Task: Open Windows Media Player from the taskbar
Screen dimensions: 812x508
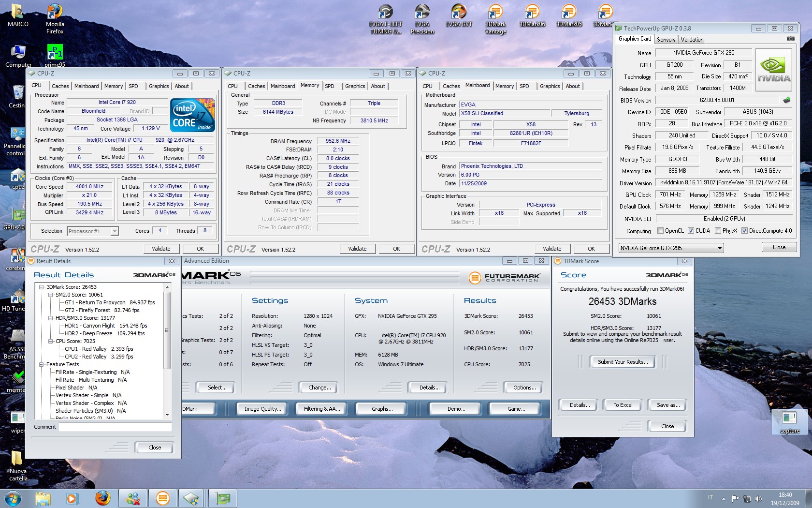Action: [x=72, y=498]
